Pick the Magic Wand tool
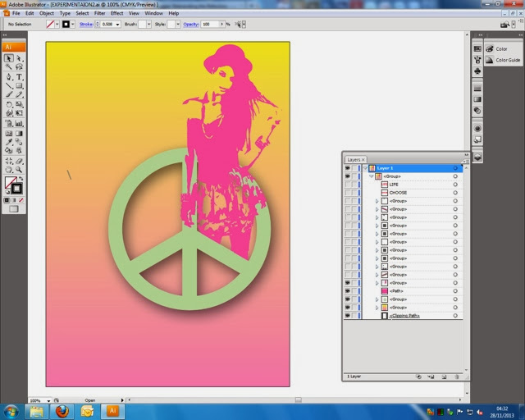This screenshot has height=420, width=525. [x=9, y=67]
